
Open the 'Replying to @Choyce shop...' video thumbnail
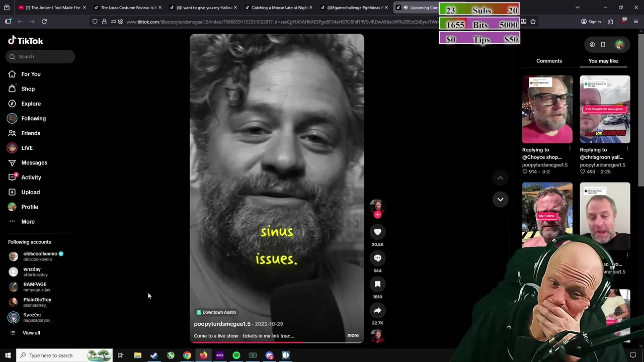[x=547, y=110]
